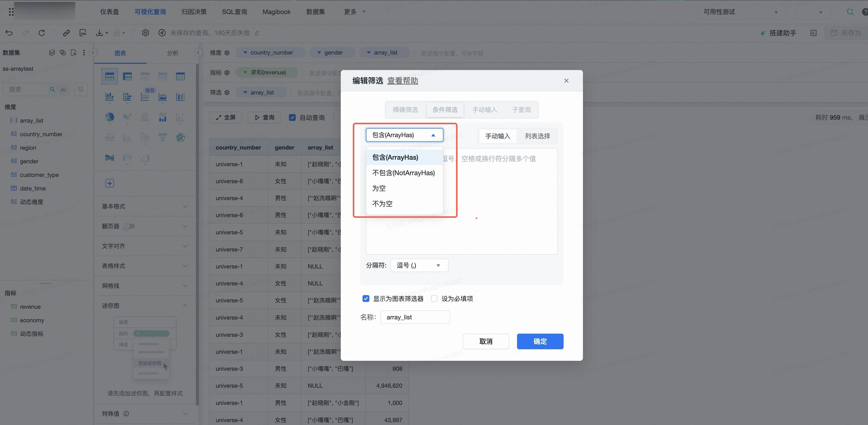868x425 pixels.
Task: Select the pie chart icon
Action: pos(109,117)
